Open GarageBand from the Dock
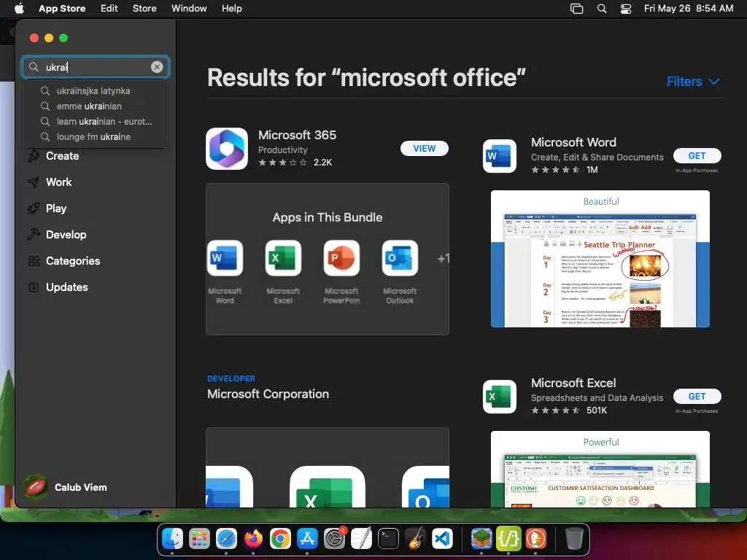The width and height of the screenshot is (747, 560). (415, 539)
